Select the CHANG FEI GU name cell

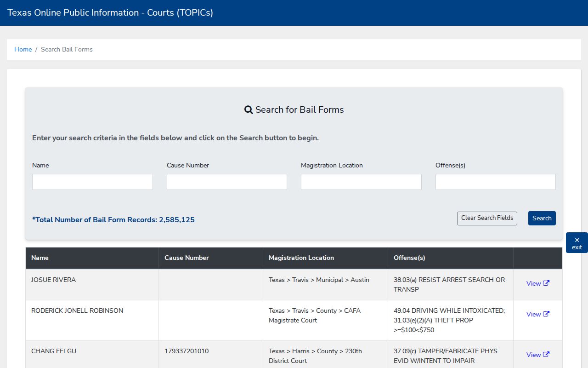click(92, 354)
